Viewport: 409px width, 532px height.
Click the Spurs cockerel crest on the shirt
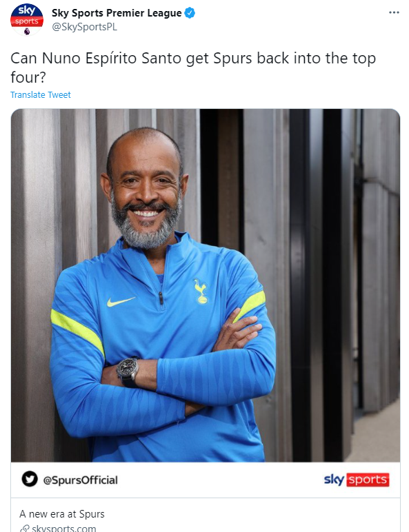tap(201, 291)
